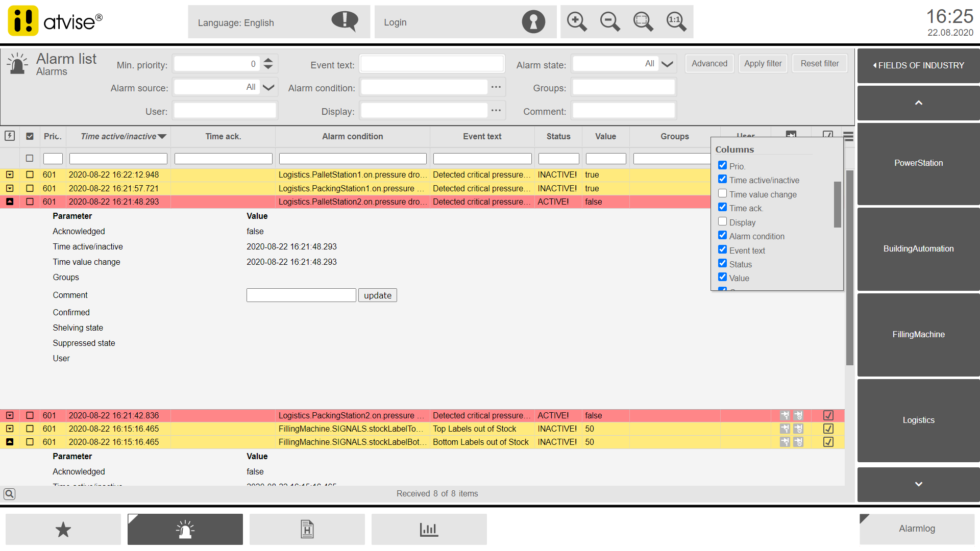Open the Alarm source dropdown
The width and height of the screenshot is (980, 551).
(x=268, y=87)
